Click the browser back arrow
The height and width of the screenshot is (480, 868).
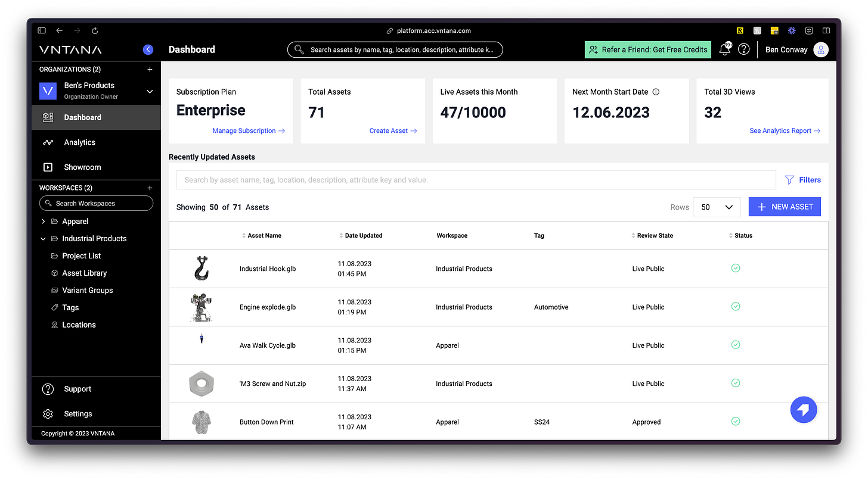coord(59,30)
